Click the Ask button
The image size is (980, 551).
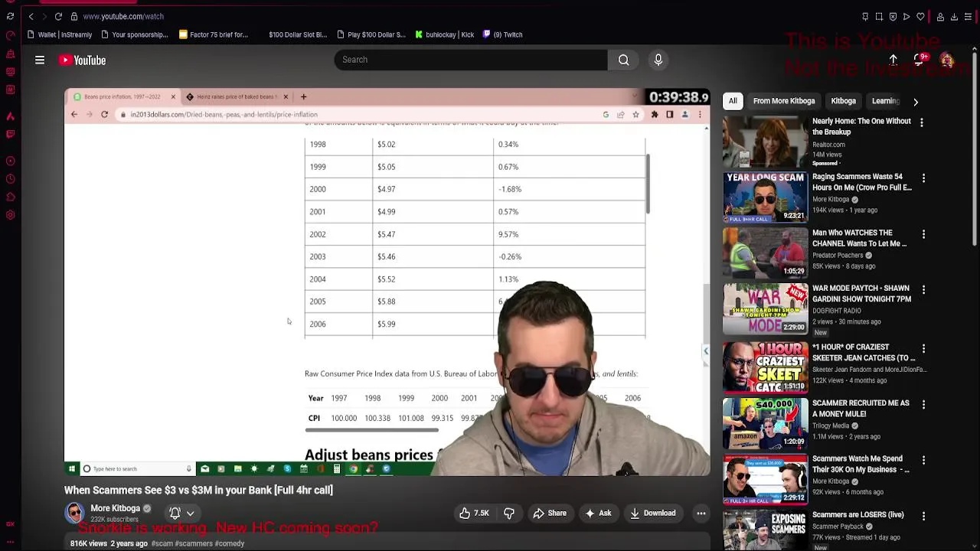pos(598,514)
